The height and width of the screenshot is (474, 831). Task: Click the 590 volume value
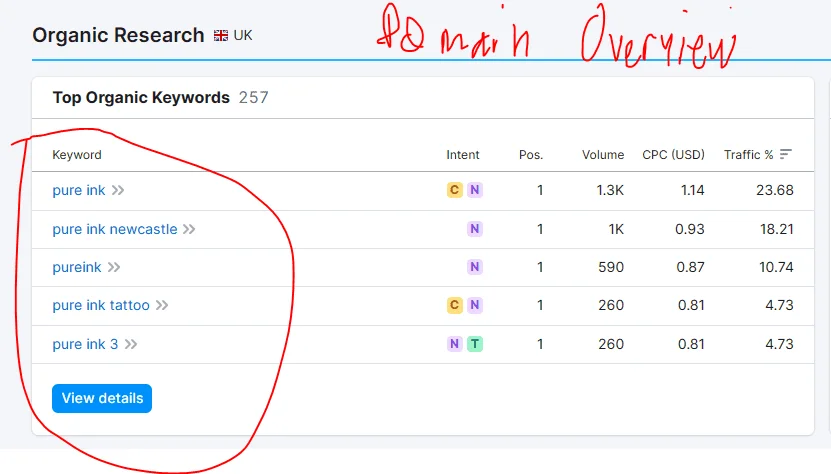coord(611,267)
